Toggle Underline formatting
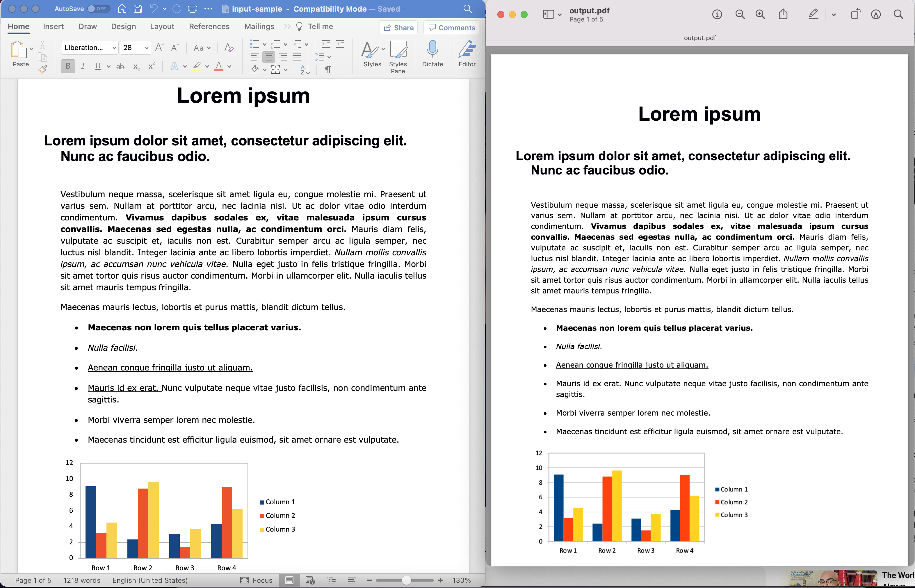 (98, 66)
